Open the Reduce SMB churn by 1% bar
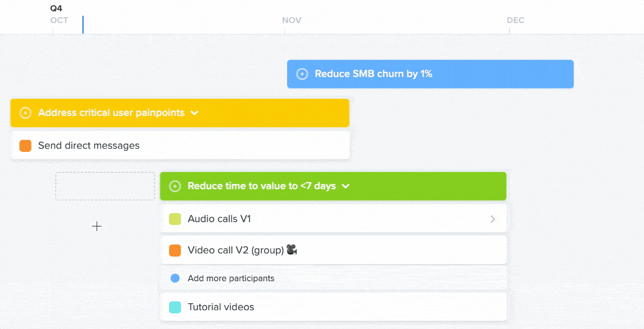This screenshot has height=329, width=644. [x=430, y=74]
